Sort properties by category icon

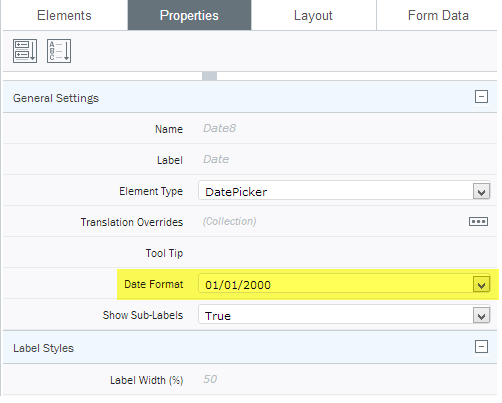point(25,51)
